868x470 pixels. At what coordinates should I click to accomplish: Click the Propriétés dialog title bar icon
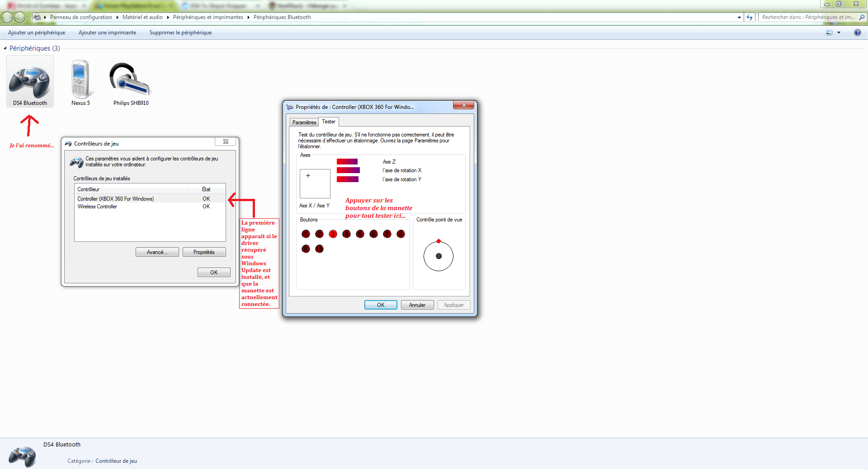click(290, 107)
